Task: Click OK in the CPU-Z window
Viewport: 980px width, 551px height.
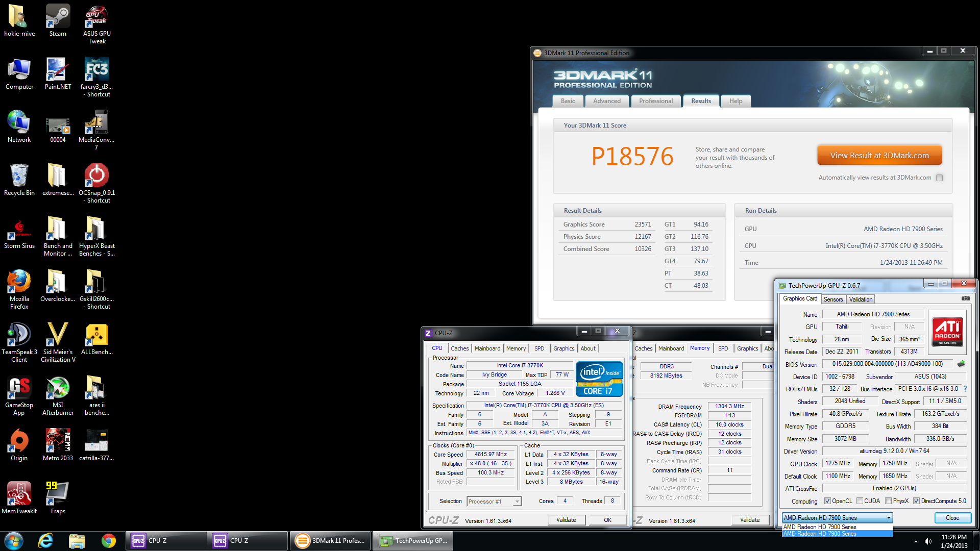Action: [x=607, y=520]
